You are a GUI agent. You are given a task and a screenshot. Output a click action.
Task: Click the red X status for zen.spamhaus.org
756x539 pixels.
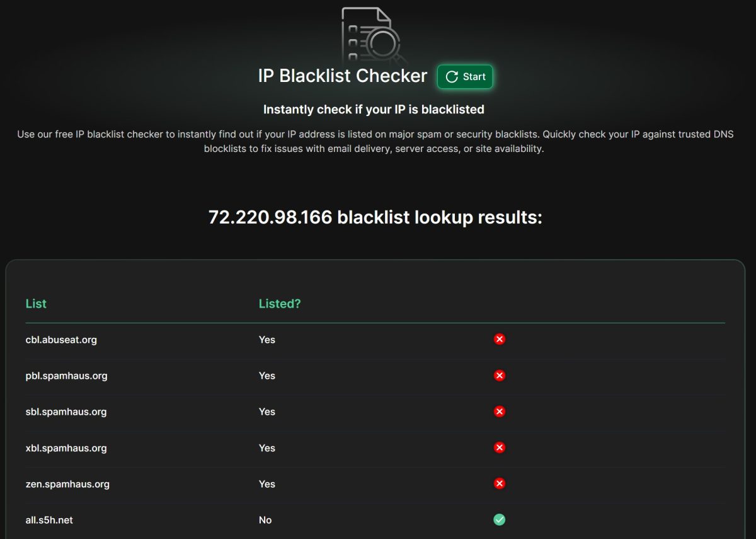(x=499, y=484)
